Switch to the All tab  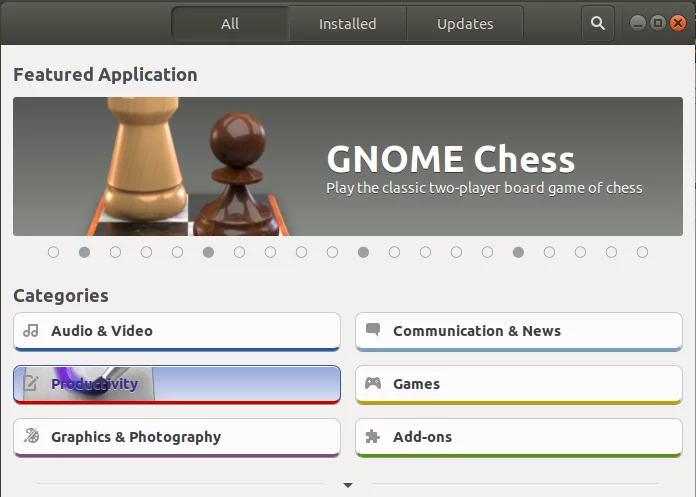(x=230, y=24)
